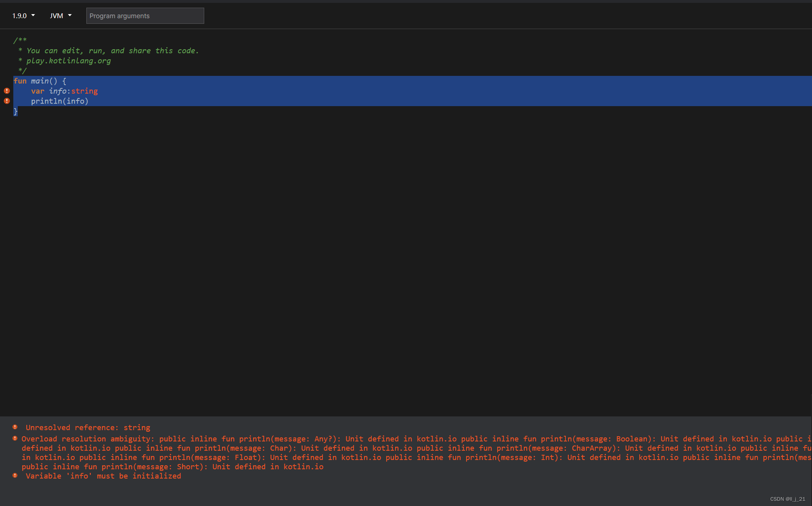
Task: Select the 'Overload resolution ambiguity' error text
Action: [88, 439]
